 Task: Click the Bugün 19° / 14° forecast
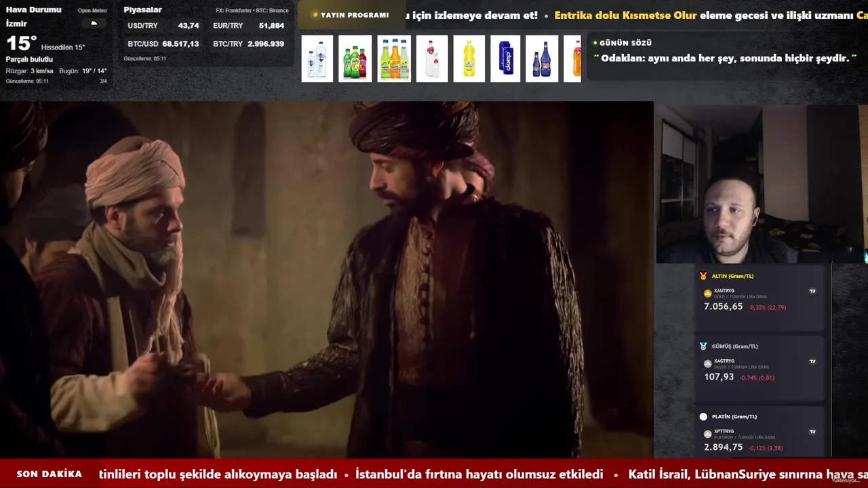[x=83, y=71]
